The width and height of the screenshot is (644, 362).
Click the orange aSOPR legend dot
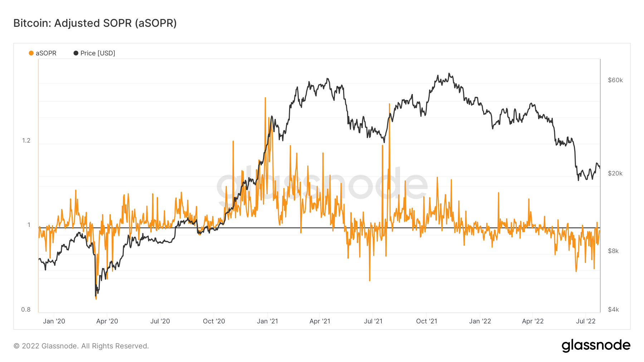point(31,53)
